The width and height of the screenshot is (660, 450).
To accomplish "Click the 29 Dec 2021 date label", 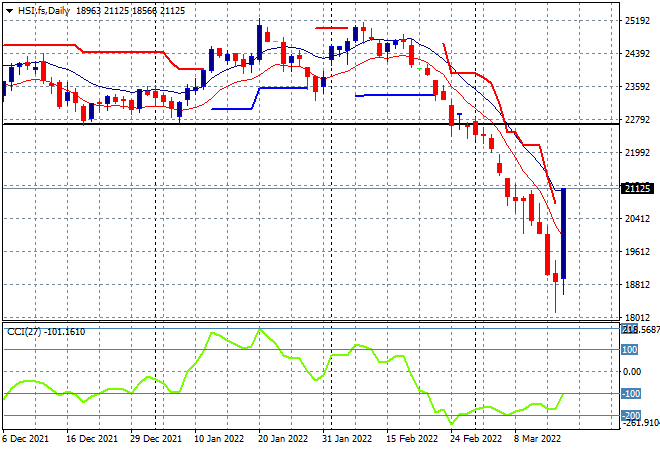I will (156, 439).
